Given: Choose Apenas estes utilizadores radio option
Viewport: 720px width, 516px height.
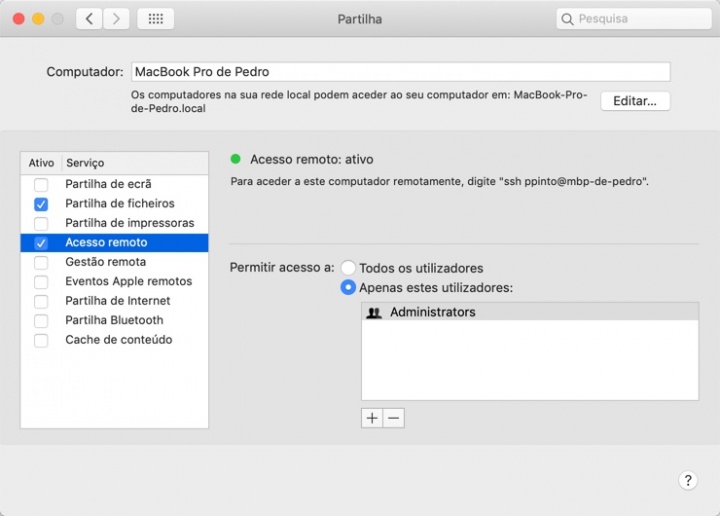Looking at the screenshot, I should [x=348, y=288].
